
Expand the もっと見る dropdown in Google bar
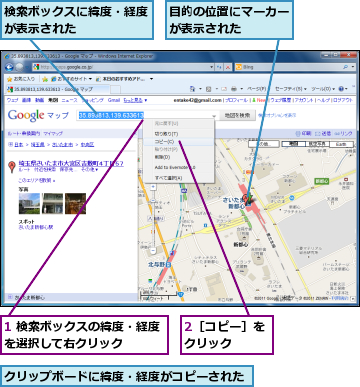pos(135,100)
